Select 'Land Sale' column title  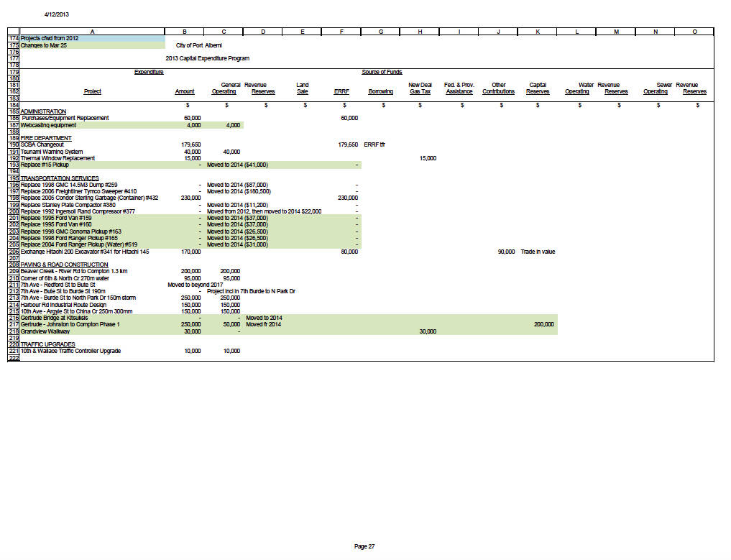(x=302, y=88)
